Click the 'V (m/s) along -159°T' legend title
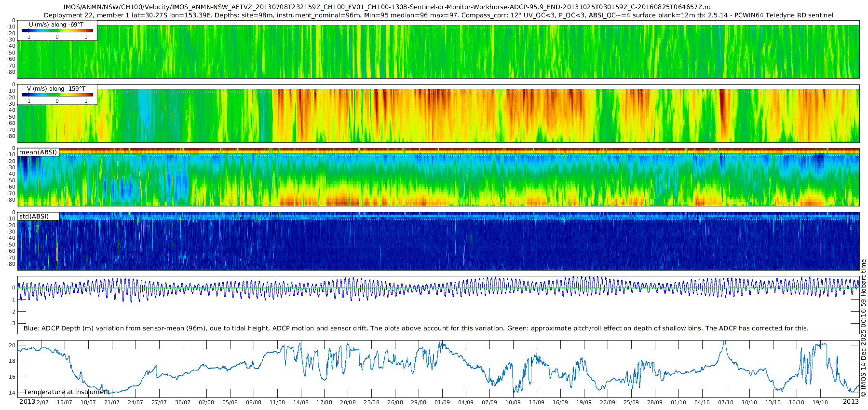 (x=56, y=89)
